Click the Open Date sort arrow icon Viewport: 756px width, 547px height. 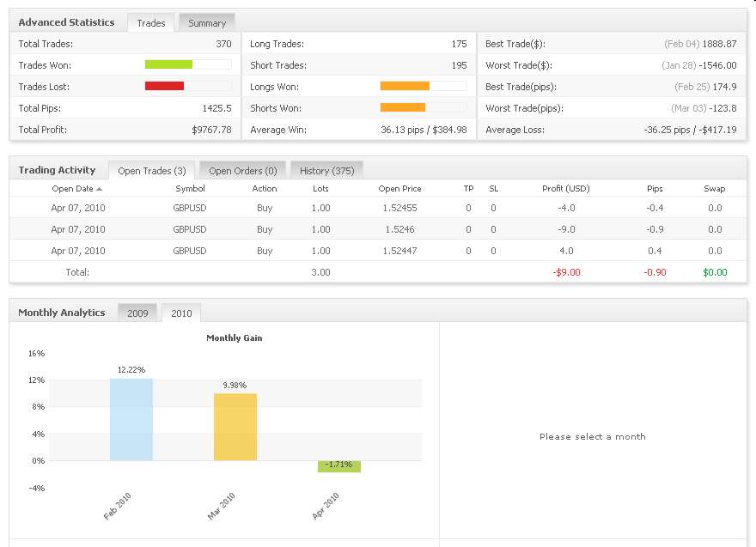point(100,189)
